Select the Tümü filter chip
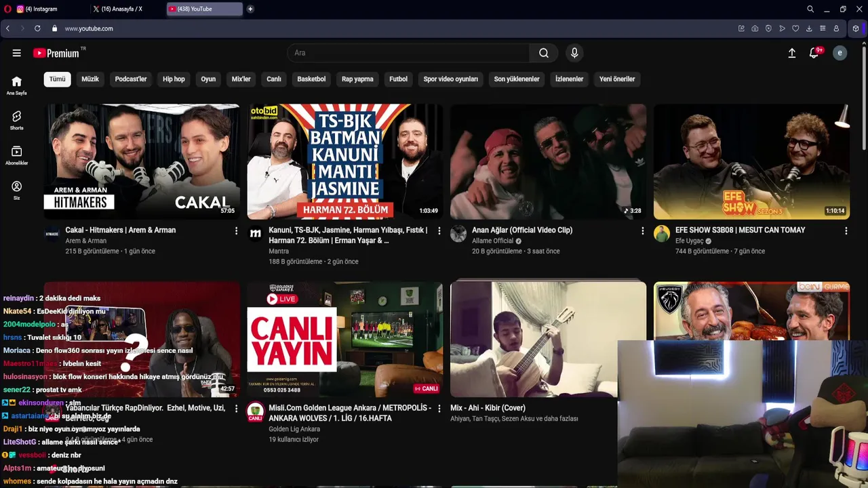Screen dimensions: 868x488 pos(58,79)
